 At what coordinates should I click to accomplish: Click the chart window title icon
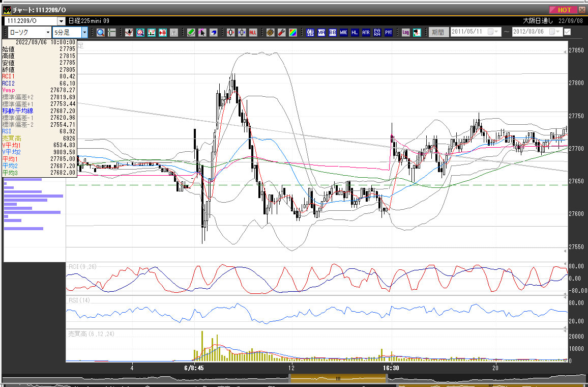tap(7, 10)
